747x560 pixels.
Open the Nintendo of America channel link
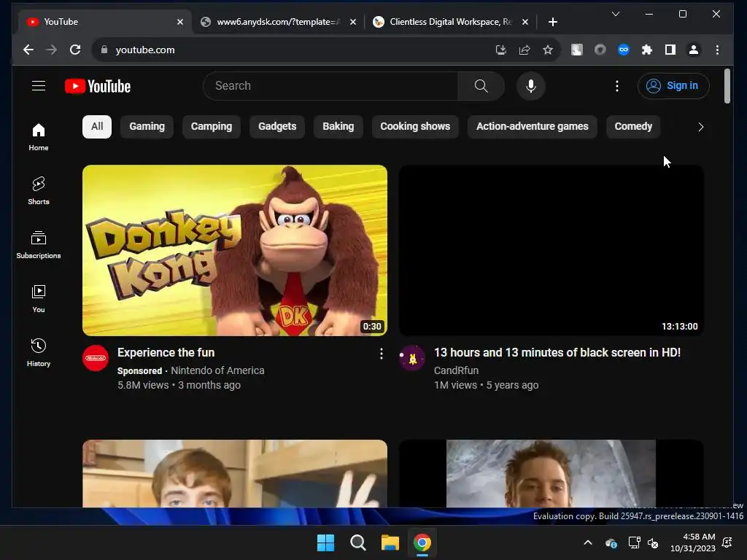coord(217,370)
